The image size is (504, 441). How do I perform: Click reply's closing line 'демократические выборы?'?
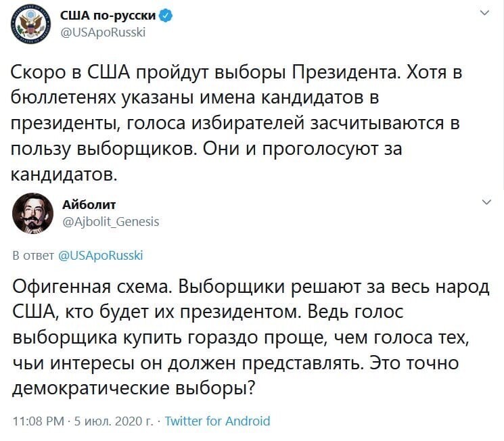[134, 388]
